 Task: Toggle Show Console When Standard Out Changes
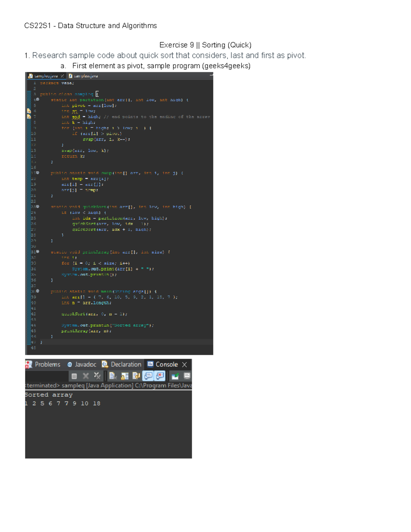click(148, 376)
